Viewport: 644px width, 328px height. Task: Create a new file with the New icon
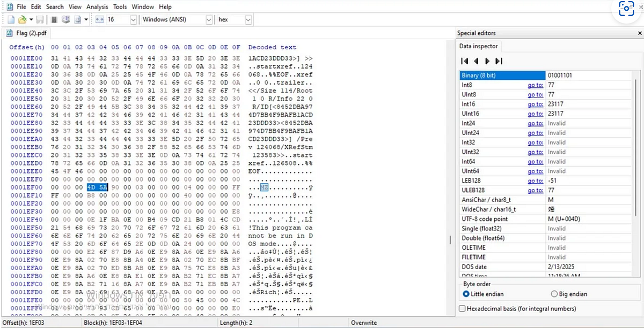coord(10,19)
